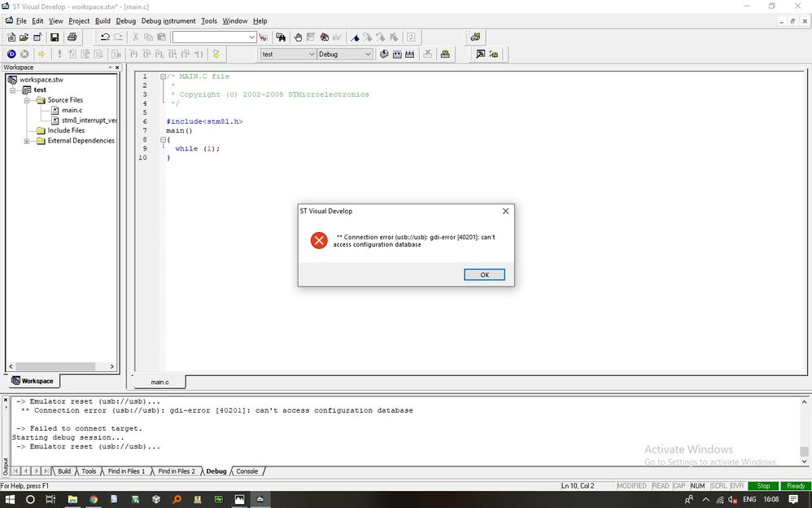Click the yellow run-to-cursor icon
812x508 pixels.
point(216,54)
